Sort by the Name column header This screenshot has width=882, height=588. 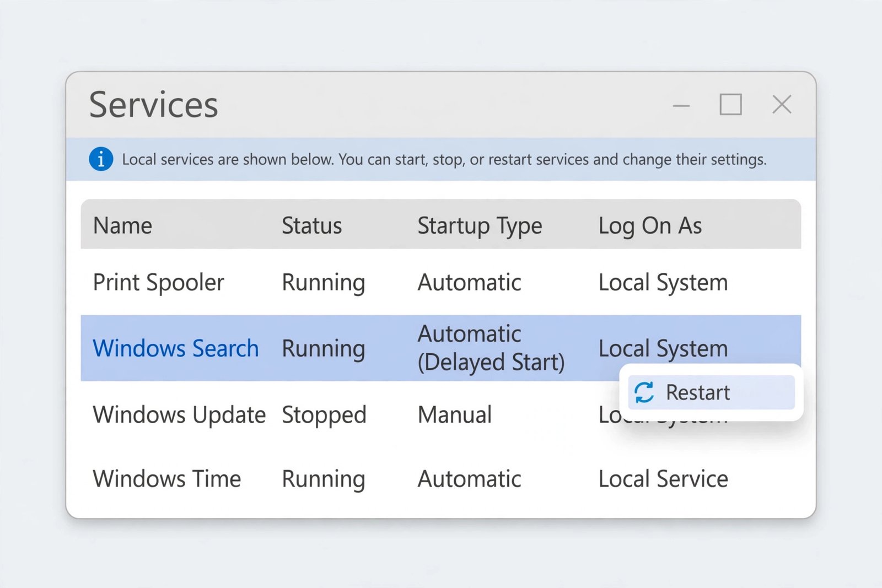(122, 225)
